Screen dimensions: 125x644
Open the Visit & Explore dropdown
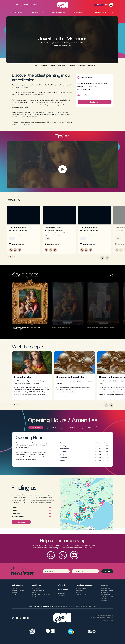click(x=36, y=13)
